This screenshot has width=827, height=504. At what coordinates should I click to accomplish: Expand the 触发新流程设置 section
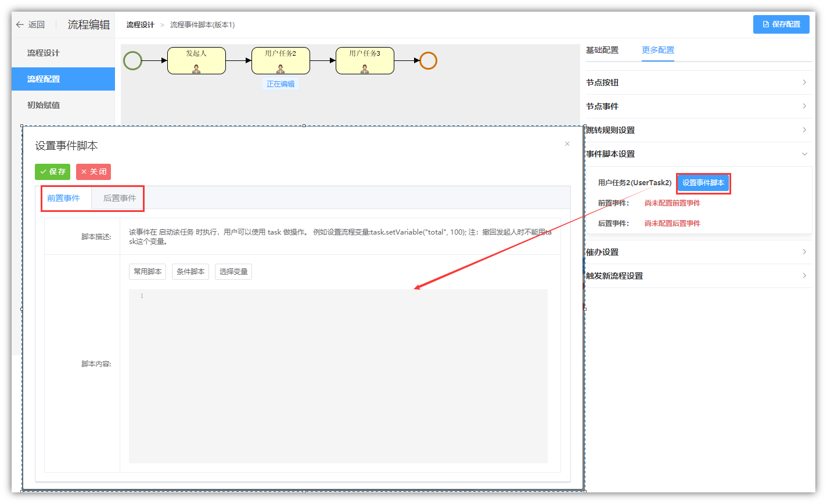point(699,276)
